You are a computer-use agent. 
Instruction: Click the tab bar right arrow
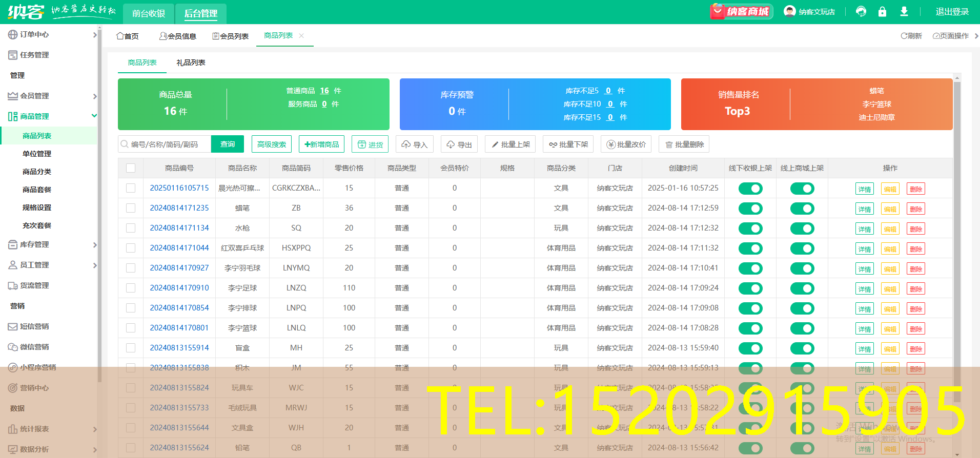click(976, 36)
